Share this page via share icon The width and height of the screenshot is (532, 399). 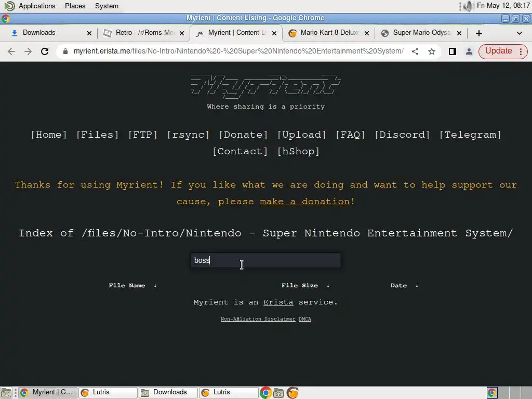(x=415, y=51)
